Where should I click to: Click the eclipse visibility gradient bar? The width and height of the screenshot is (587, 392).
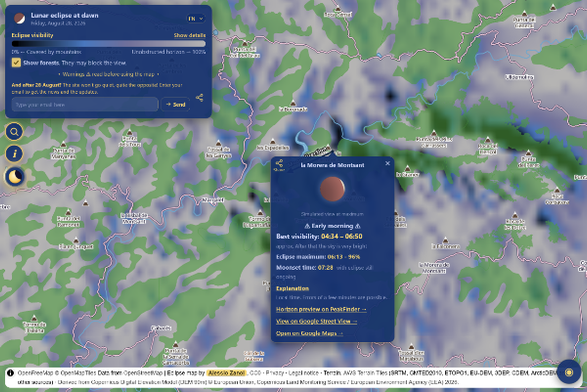tap(109, 43)
